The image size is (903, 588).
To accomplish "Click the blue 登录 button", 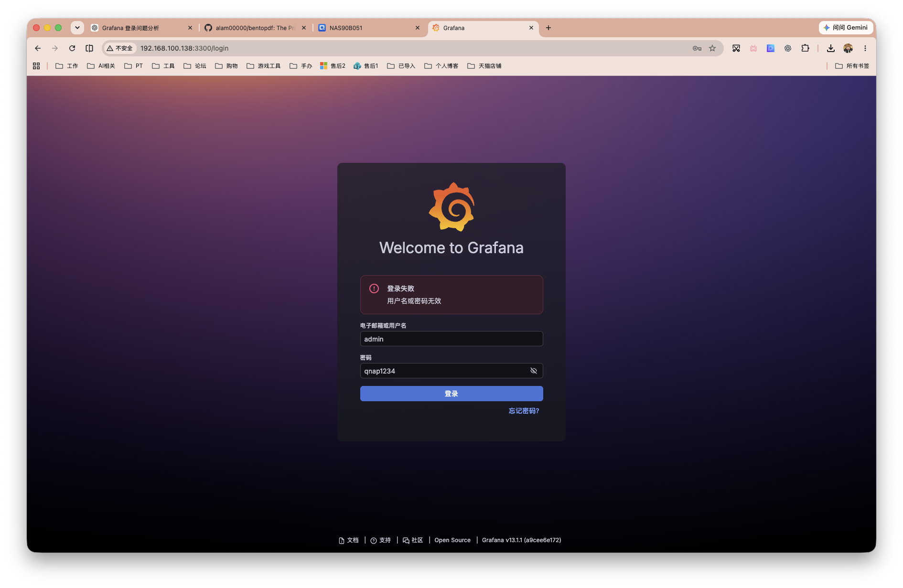I will click(451, 394).
